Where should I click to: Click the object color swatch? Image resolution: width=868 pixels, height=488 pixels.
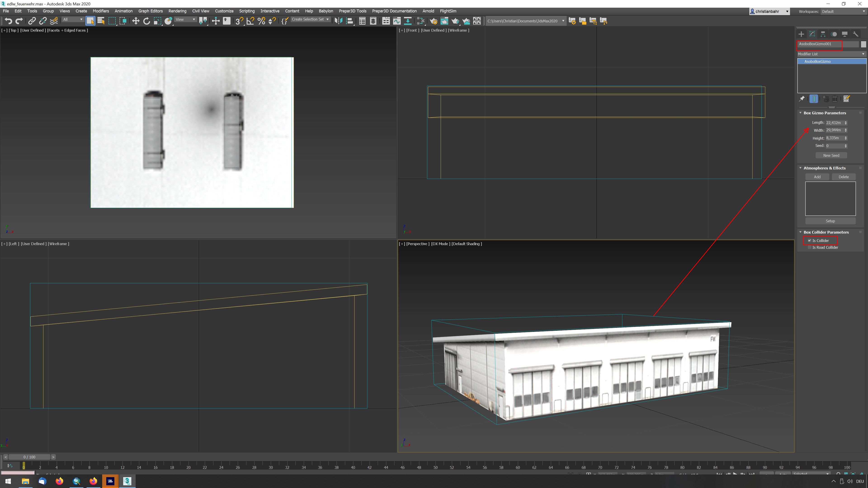(x=863, y=44)
